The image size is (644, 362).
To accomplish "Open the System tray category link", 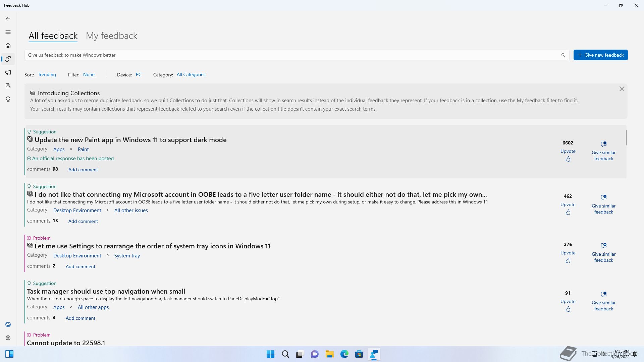I will pyautogui.click(x=127, y=256).
